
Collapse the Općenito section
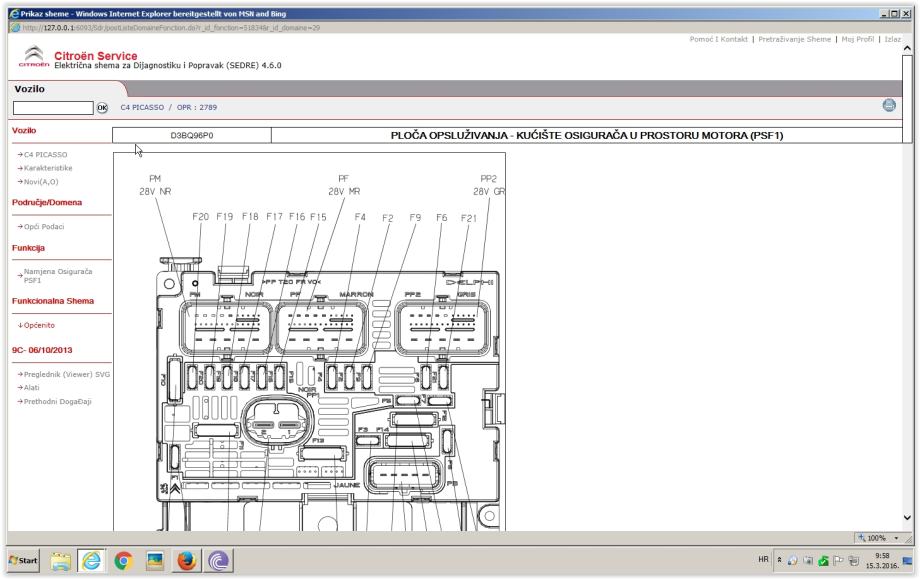pos(38,325)
